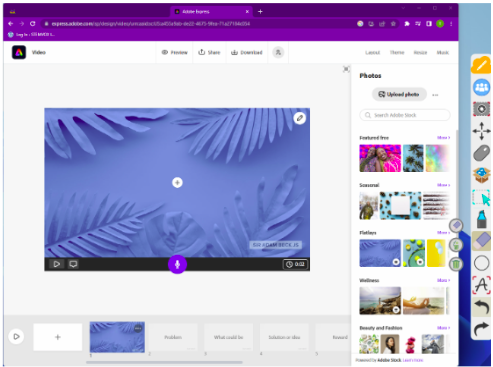Select the text recognition A tool
This screenshot has width=493, height=367.
(481, 285)
